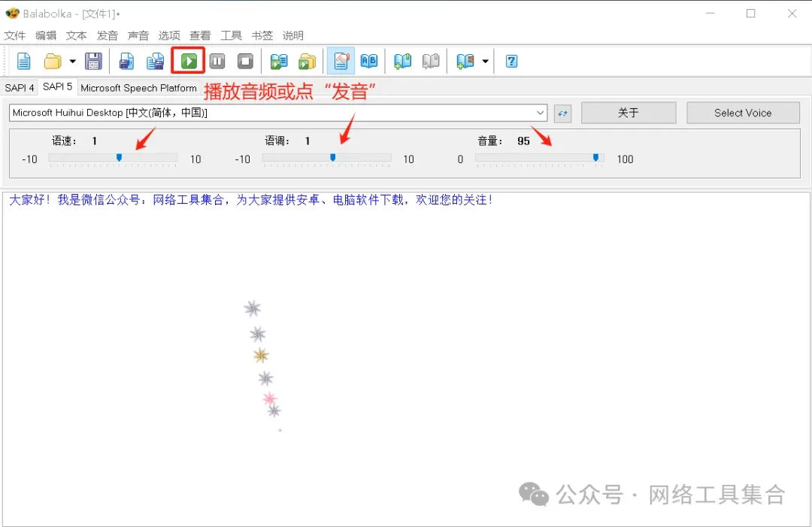812x527 pixels.
Task: Switch to the Microsoft Speech Platform tab
Action: pyautogui.click(x=139, y=87)
